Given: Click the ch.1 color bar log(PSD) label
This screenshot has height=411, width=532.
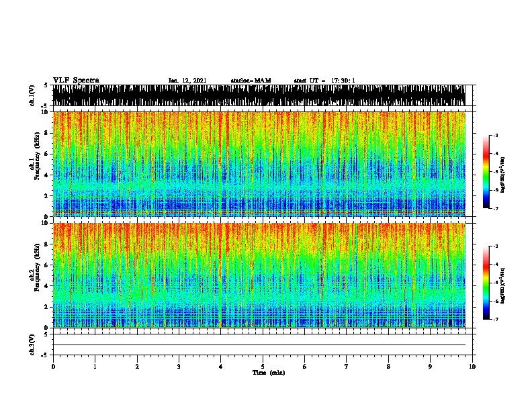Looking at the screenshot, I should click(502, 175).
